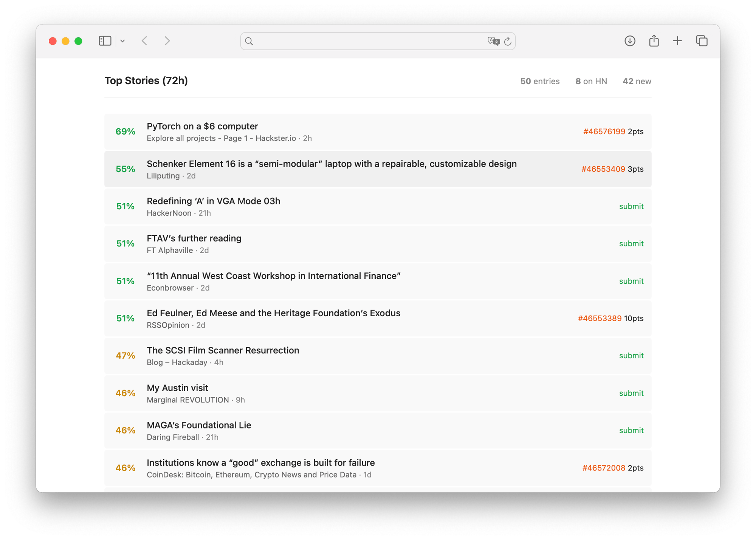This screenshot has height=540, width=756.
Task: Open HN thread #46553389 for the Heritage Foundation story
Action: pyautogui.click(x=600, y=318)
